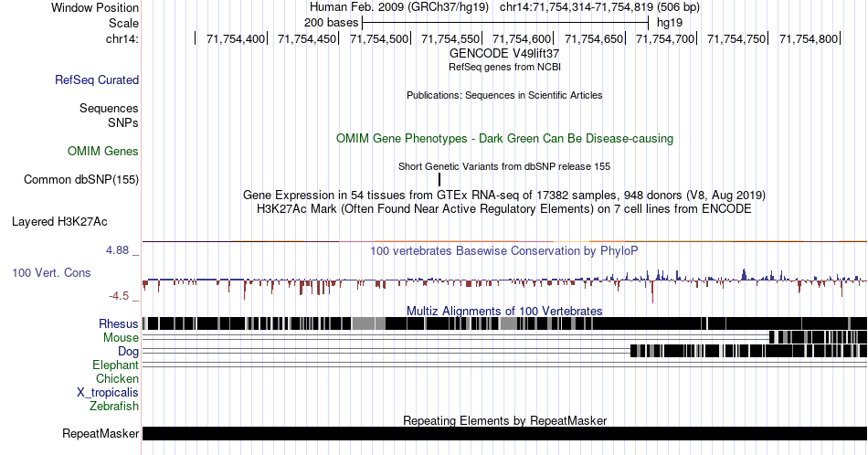Click the Zebrafish species label

click(x=114, y=406)
